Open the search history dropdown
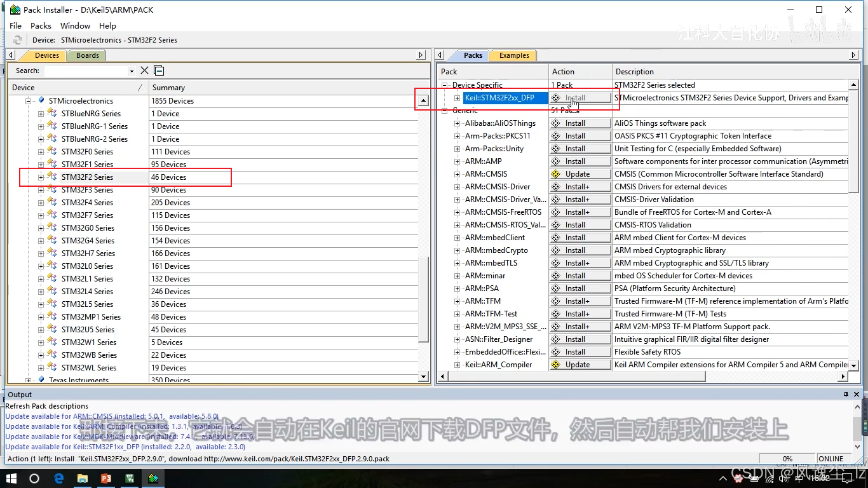 click(132, 71)
